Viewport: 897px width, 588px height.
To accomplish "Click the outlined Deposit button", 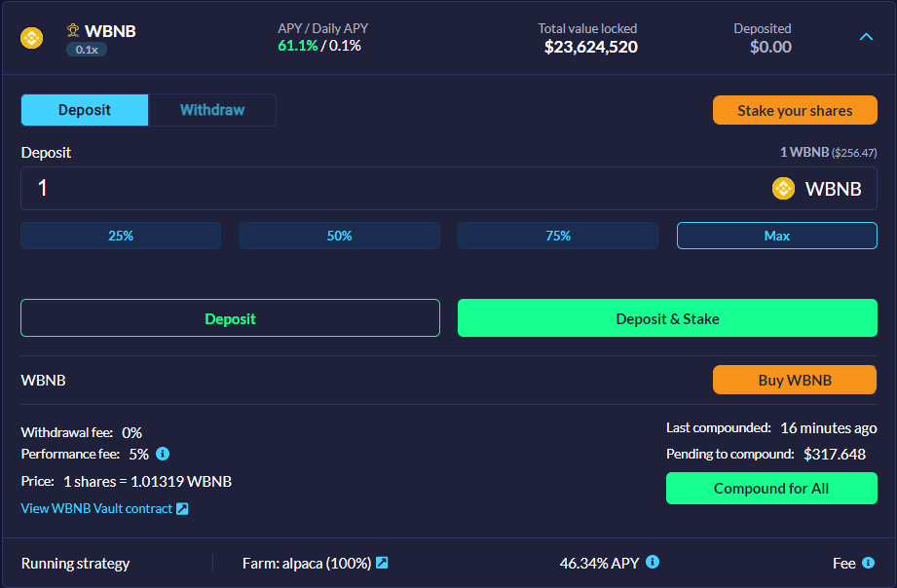I will coord(231,318).
